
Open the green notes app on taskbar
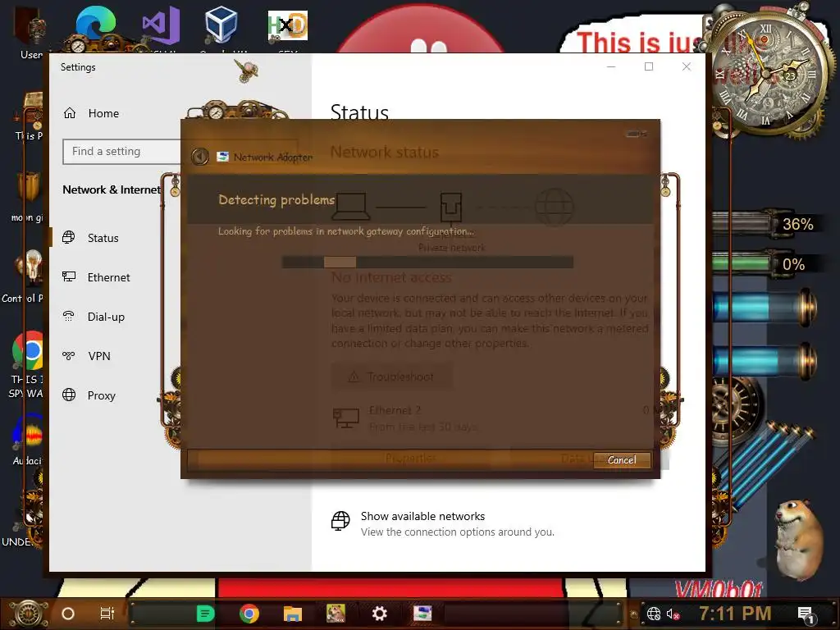coord(205,614)
